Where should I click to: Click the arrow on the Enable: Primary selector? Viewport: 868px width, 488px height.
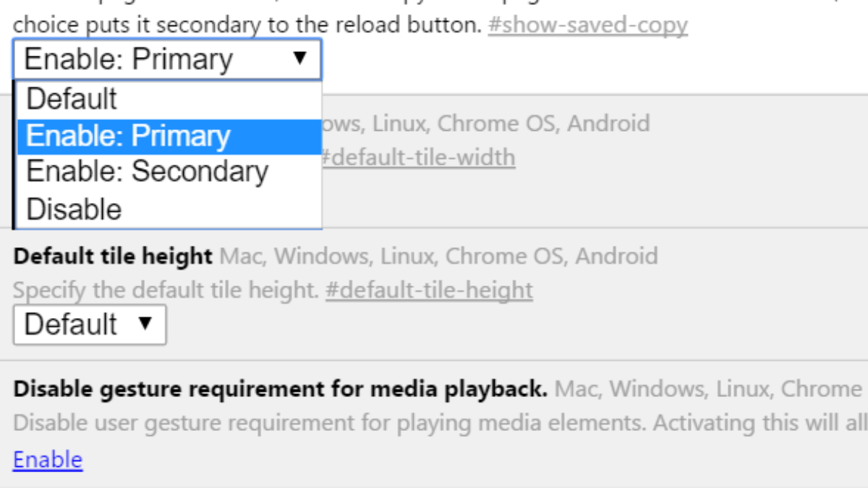click(300, 59)
